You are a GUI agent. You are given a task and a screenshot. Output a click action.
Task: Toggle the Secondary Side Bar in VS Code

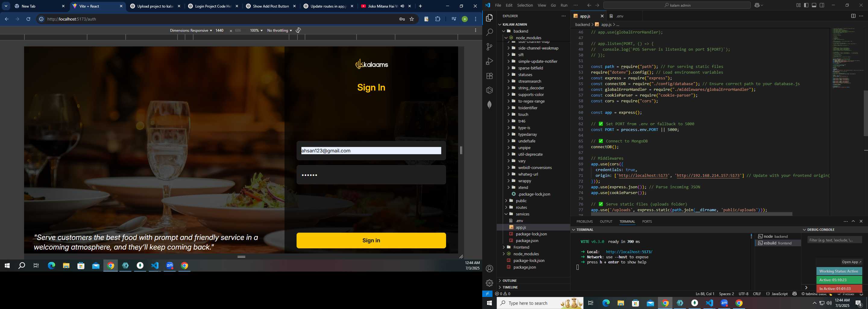(822, 5)
